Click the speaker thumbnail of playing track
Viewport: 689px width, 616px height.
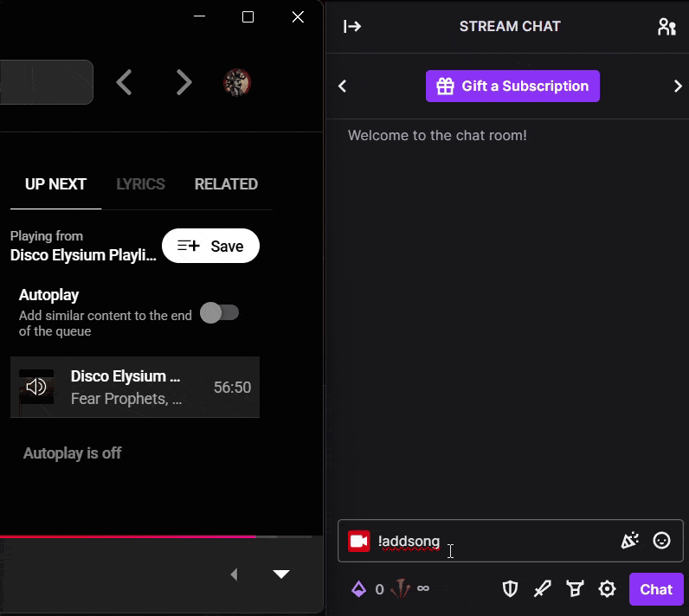click(x=36, y=387)
